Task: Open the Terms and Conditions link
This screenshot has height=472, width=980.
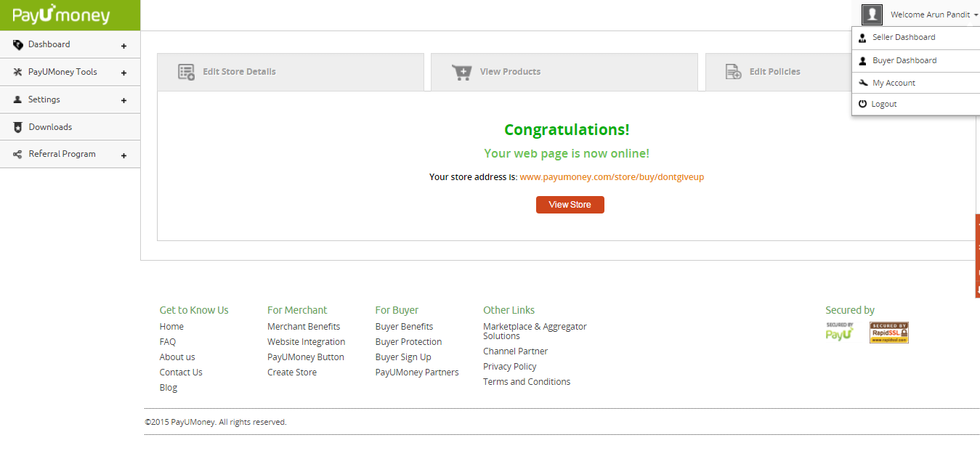Action: pyautogui.click(x=527, y=382)
